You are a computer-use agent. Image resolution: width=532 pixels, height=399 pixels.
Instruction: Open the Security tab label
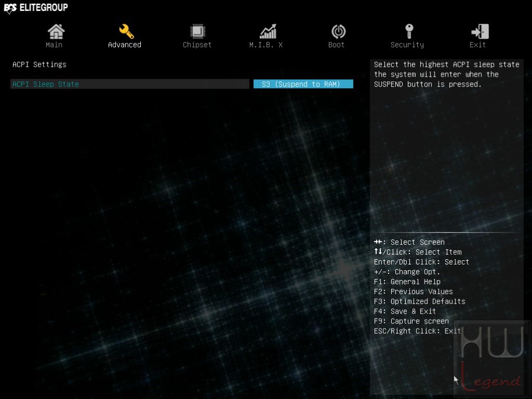pyautogui.click(x=407, y=45)
